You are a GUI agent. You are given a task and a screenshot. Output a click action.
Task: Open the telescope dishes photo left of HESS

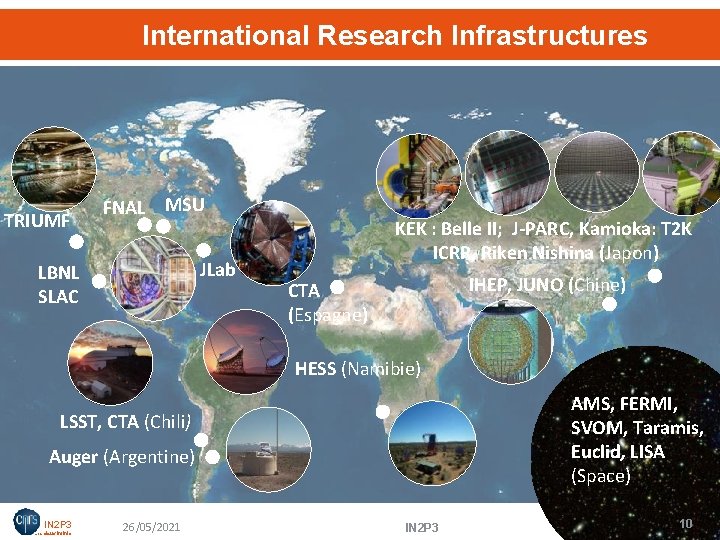pyautogui.click(x=246, y=351)
